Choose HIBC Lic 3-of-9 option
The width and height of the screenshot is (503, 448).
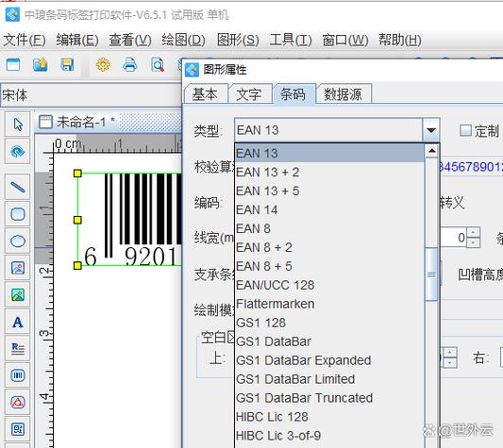pyautogui.click(x=329, y=436)
